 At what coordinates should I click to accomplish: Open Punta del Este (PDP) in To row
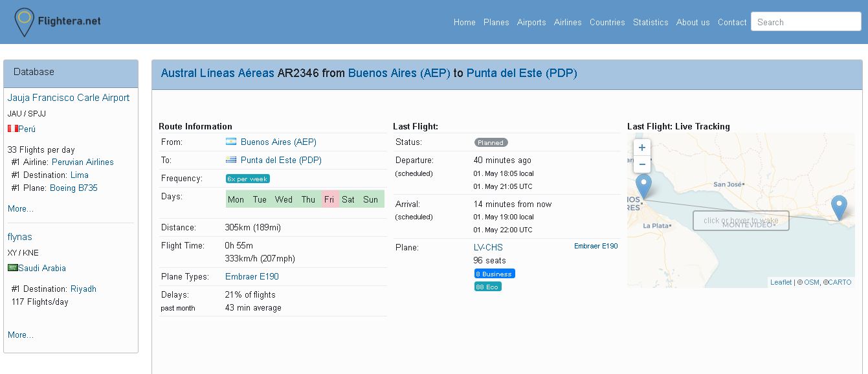click(x=281, y=160)
